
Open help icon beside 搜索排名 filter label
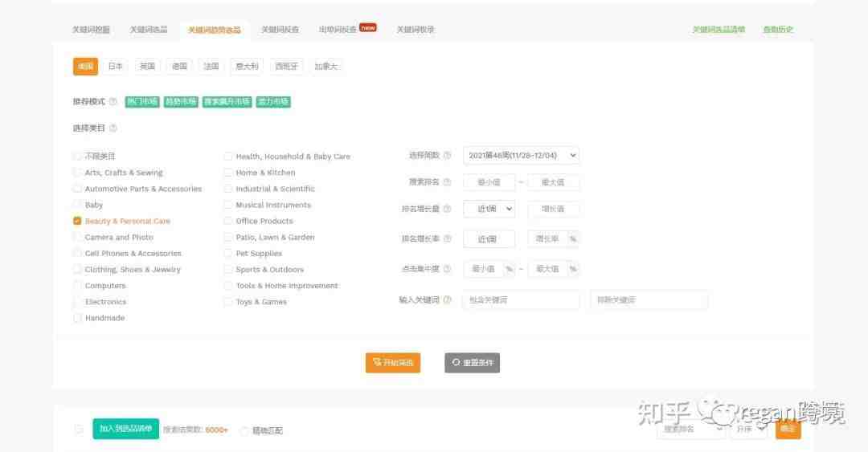(x=448, y=182)
